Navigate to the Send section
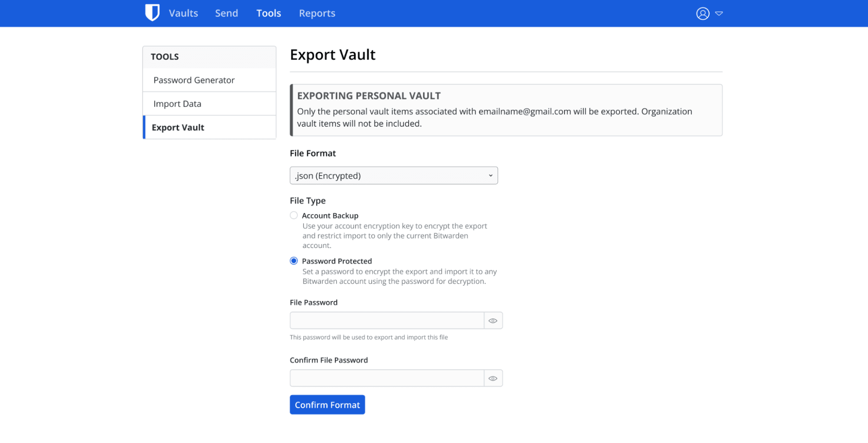This screenshot has height=443, width=868. coord(226,13)
